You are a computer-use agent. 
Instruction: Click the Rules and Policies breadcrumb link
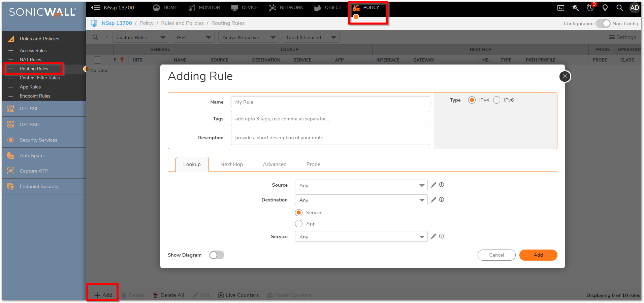(182, 23)
